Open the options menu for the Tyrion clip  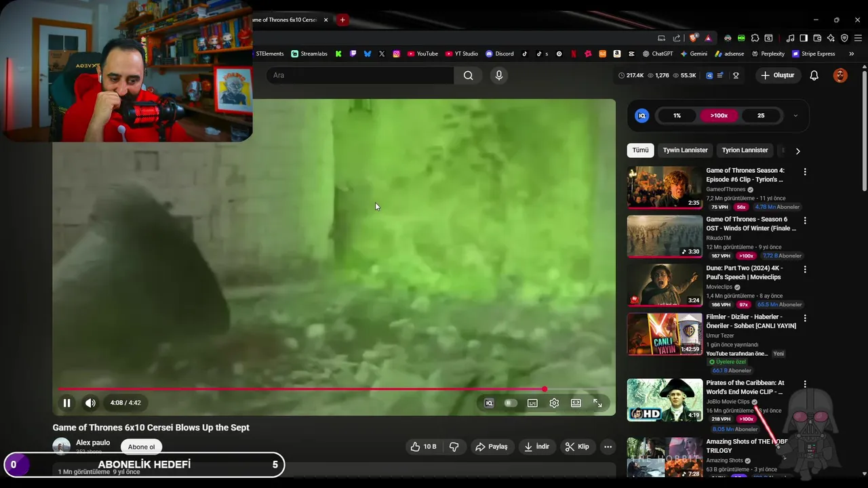pos(805,172)
